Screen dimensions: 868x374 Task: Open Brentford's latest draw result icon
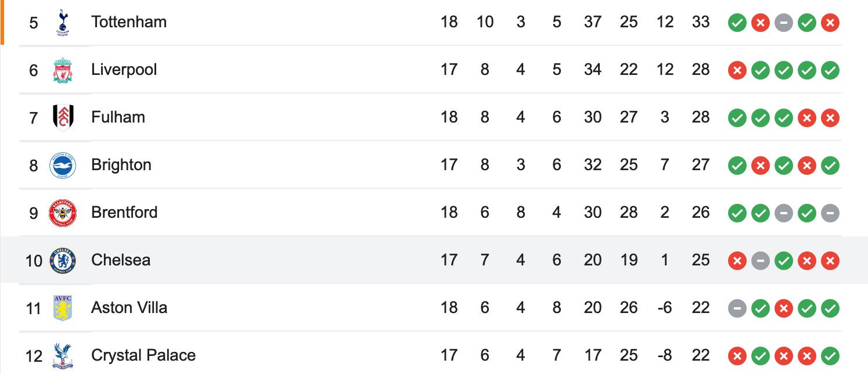tap(830, 213)
